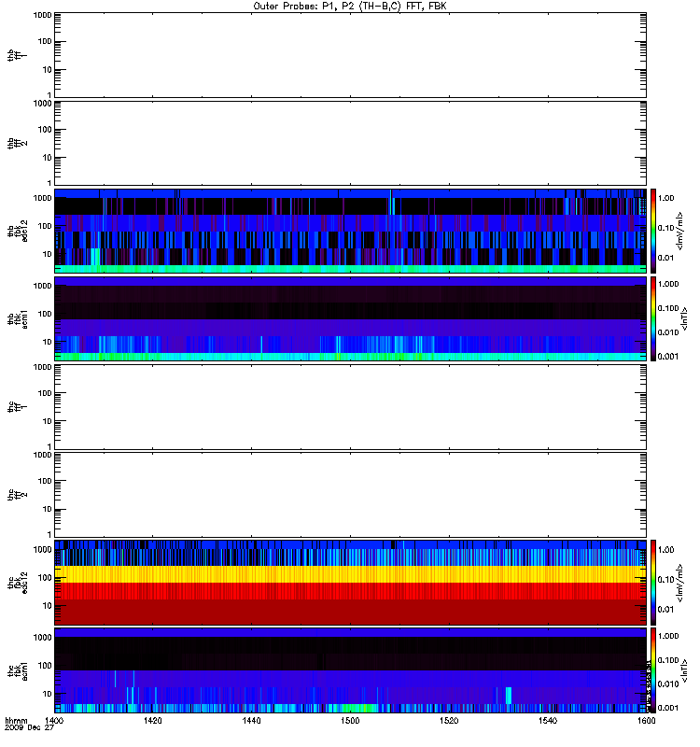This screenshot has width=700, height=747.
Task: Click the empty thb fff 1 panel
Action: 351,55
